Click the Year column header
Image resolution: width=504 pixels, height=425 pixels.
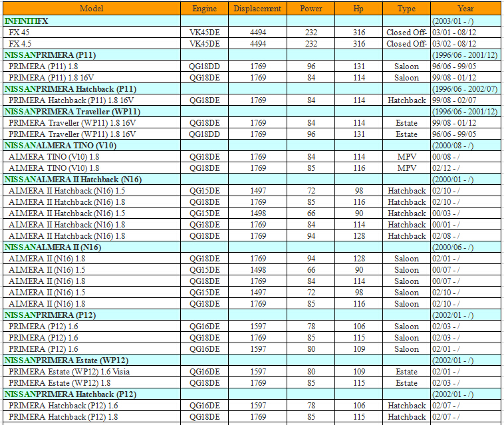click(x=465, y=9)
